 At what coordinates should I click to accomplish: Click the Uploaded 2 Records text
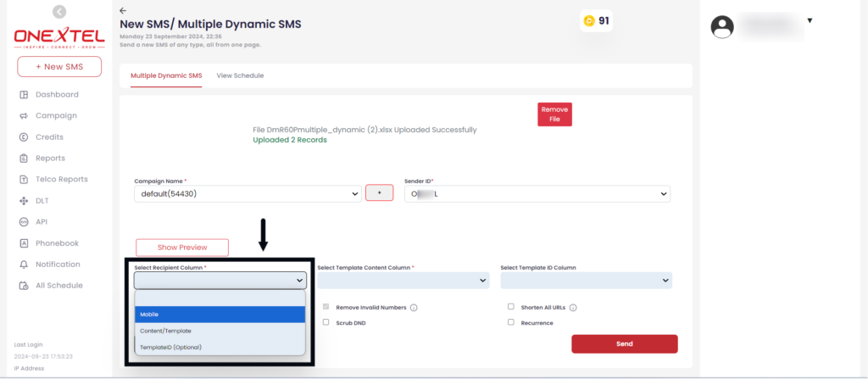pyautogui.click(x=290, y=140)
